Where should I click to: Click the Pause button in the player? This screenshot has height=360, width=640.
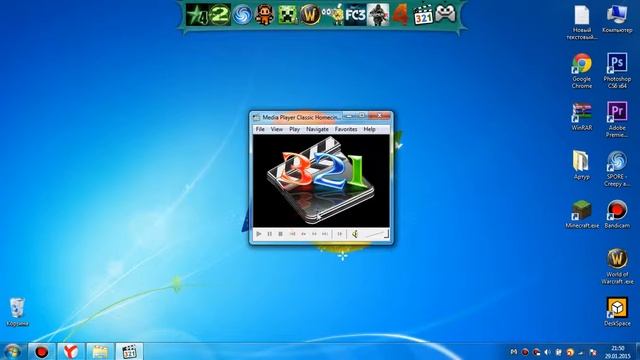click(269, 234)
